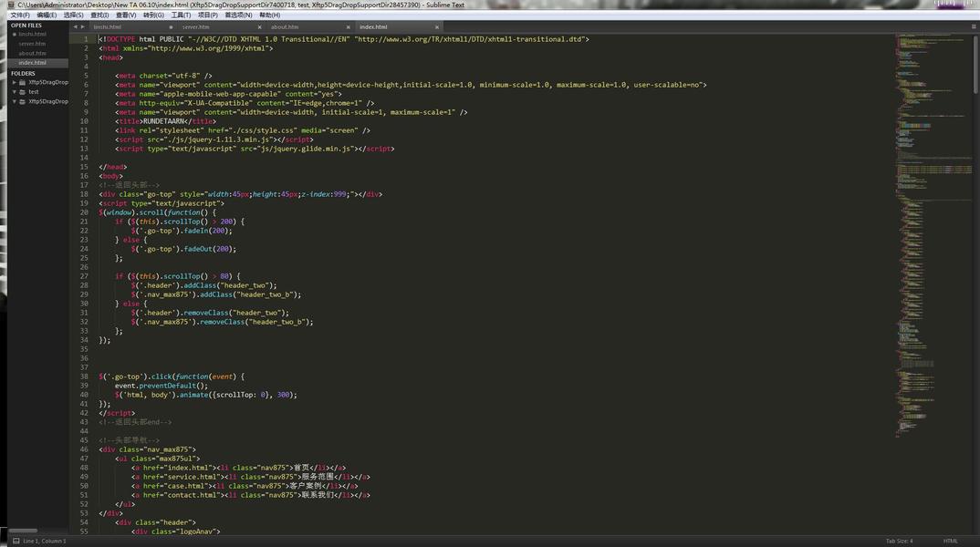980x547 pixels.
Task: Click the test folder icon in the sidebar
Action: click(x=23, y=92)
